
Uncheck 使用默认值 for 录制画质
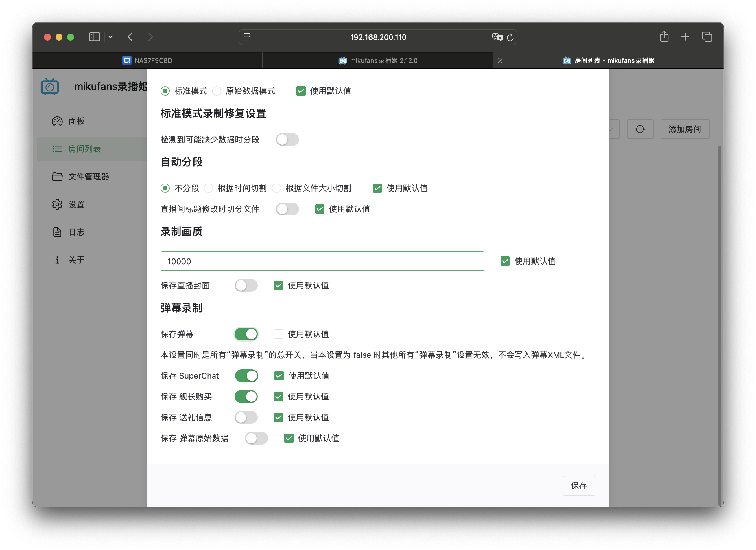click(505, 261)
